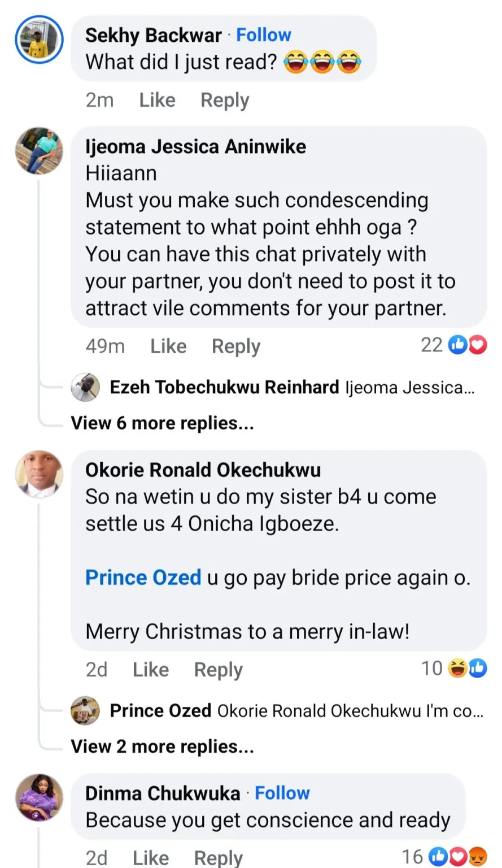Screen dimensions: 502x868
Task: View reactions on Dinma Chukwuka's comment
Action: [444, 857]
